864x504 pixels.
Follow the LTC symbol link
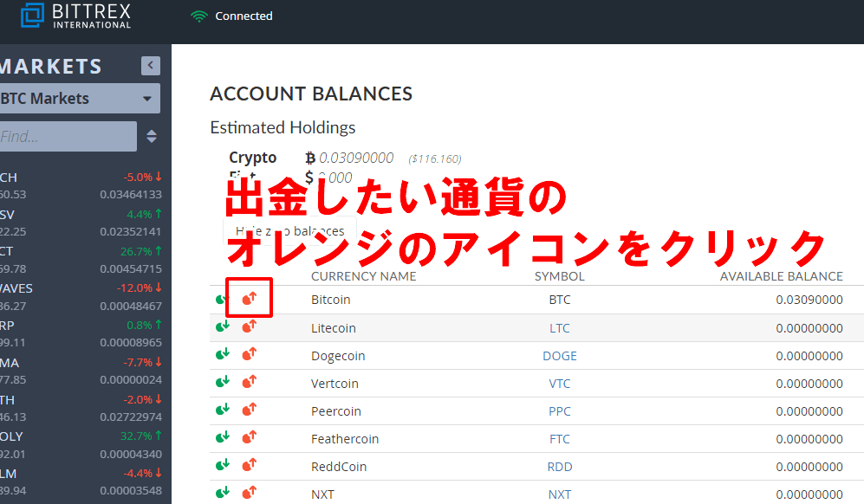point(560,328)
